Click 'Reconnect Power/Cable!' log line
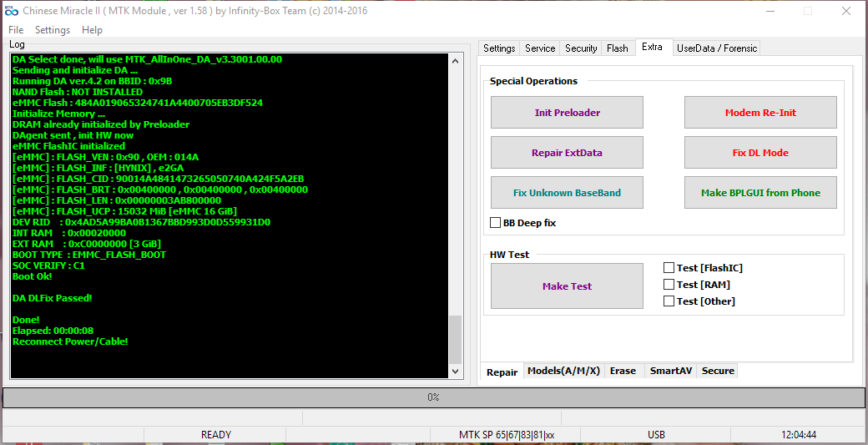The height and width of the screenshot is (445, 868). click(70, 341)
